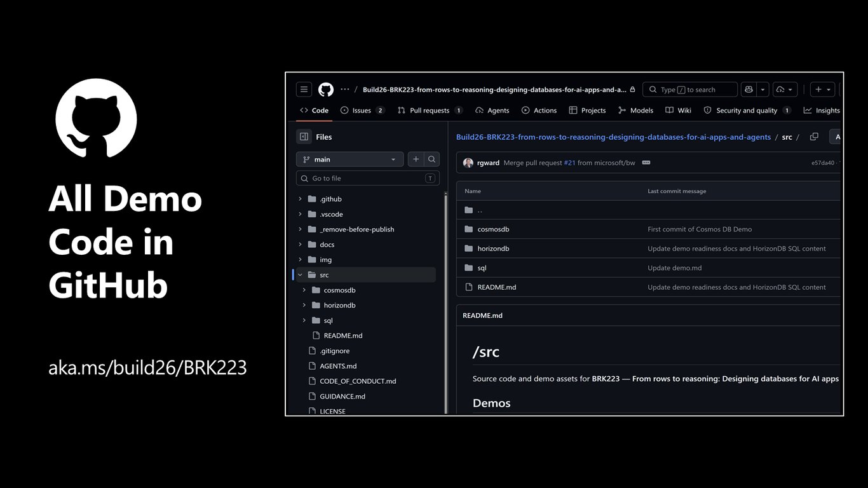Open the Pull requests tab
Screen dimensions: 868x488
pos(430,111)
